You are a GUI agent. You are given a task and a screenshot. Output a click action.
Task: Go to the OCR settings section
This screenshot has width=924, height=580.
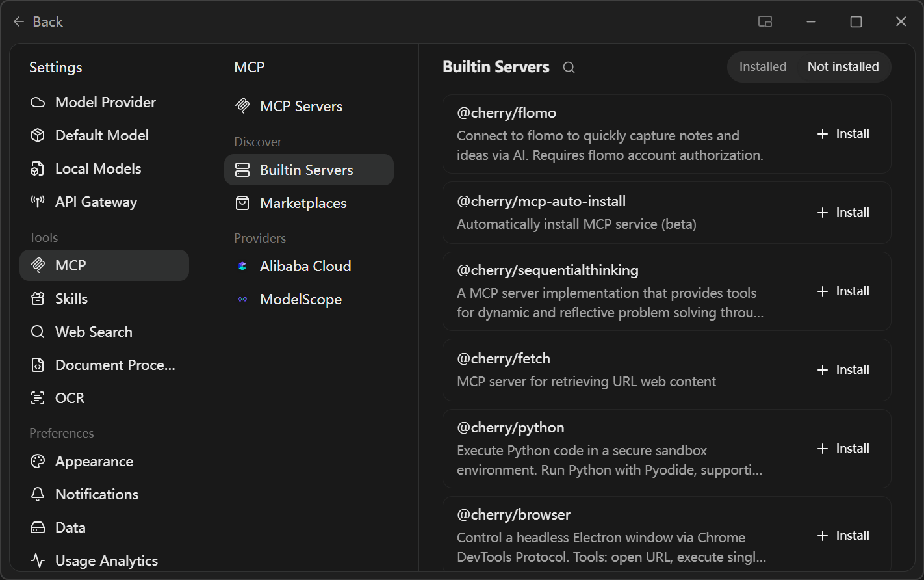click(x=104, y=398)
